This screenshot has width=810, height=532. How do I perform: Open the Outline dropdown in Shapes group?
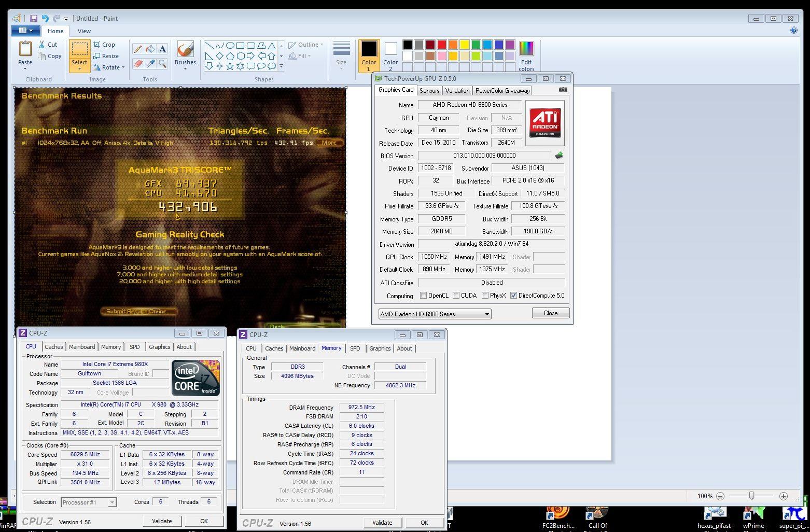(306, 45)
